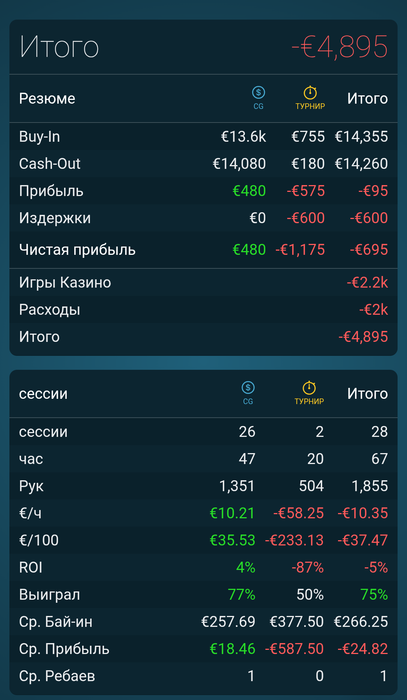The width and height of the screenshot is (407, 700).
Task: Open the Игры Казино row
Action: coord(204,283)
